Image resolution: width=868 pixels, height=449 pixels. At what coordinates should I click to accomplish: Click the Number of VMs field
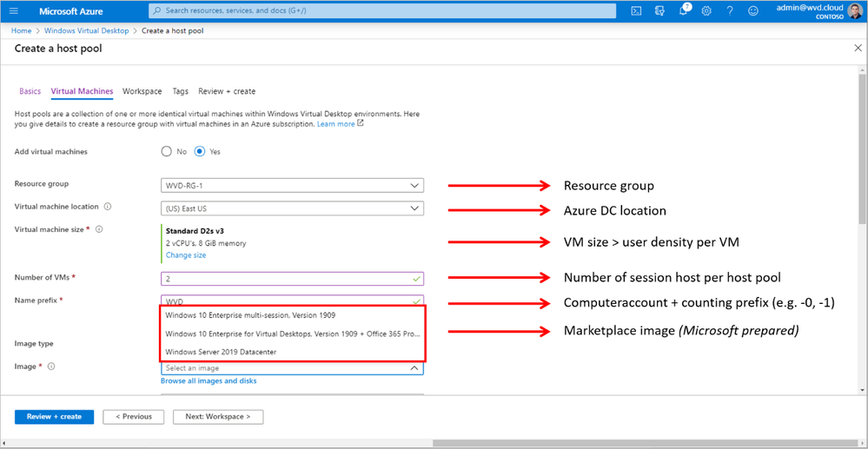(292, 278)
